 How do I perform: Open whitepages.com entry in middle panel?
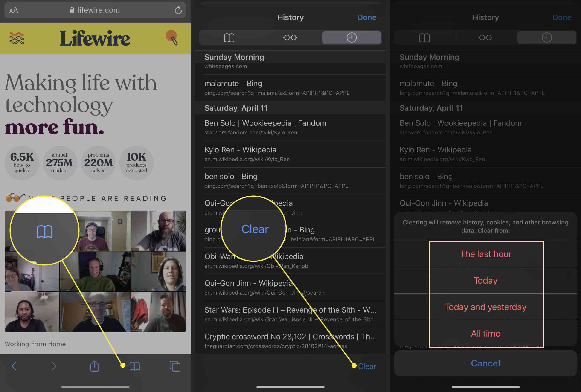click(290, 69)
